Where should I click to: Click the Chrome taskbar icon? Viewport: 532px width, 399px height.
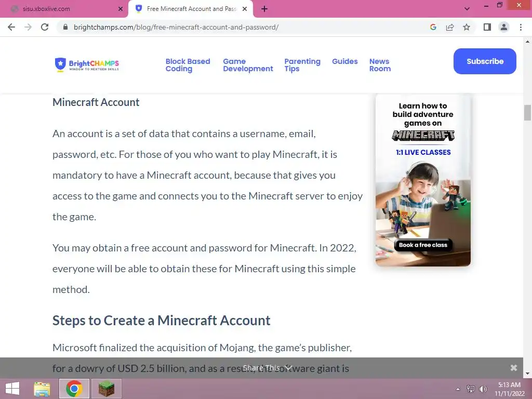point(74,389)
